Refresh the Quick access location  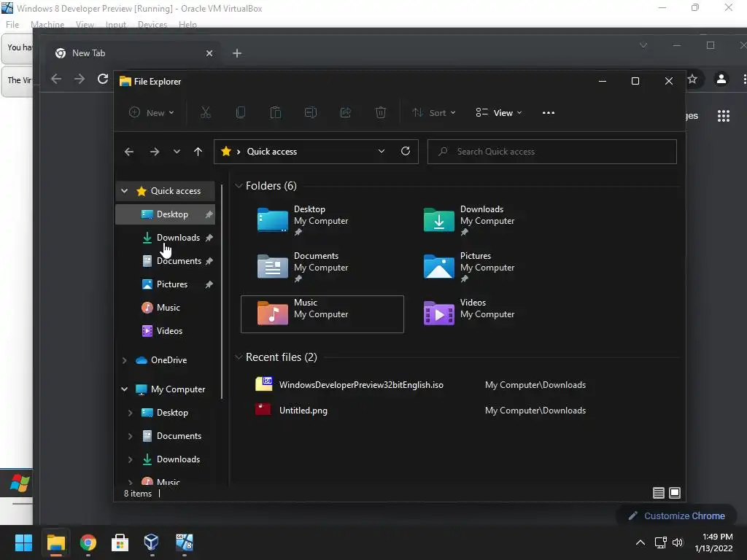pyautogui.click(x=406, y=151)
